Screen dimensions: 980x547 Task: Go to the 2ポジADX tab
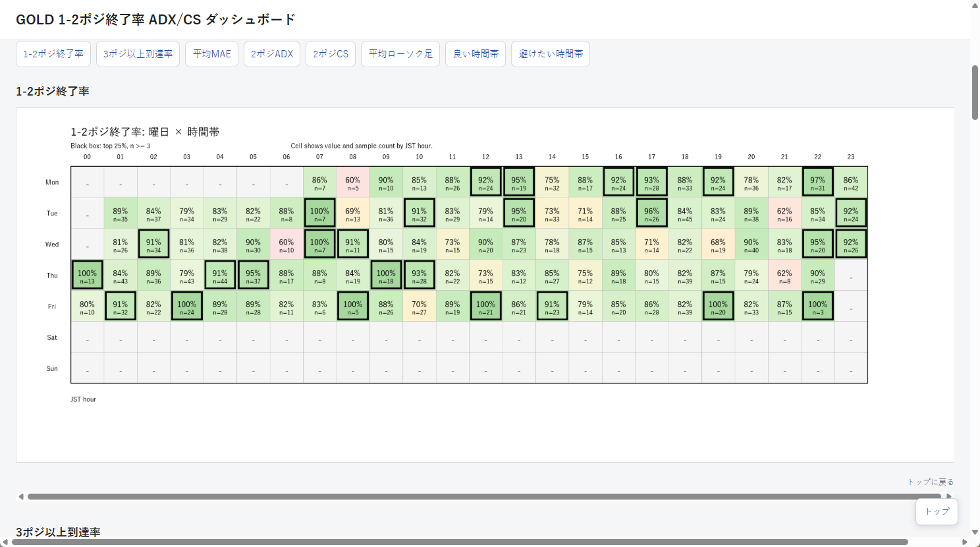(x=272, y=54)
